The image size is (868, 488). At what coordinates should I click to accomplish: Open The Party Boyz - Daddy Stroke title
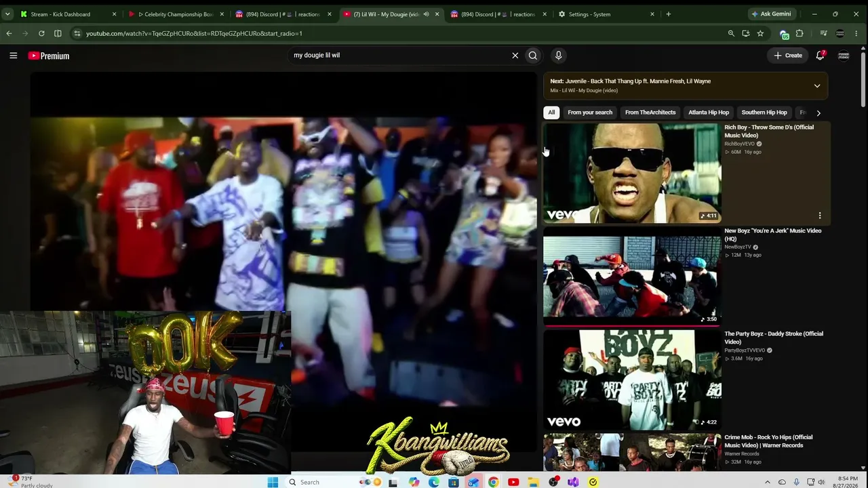[774, 338]
